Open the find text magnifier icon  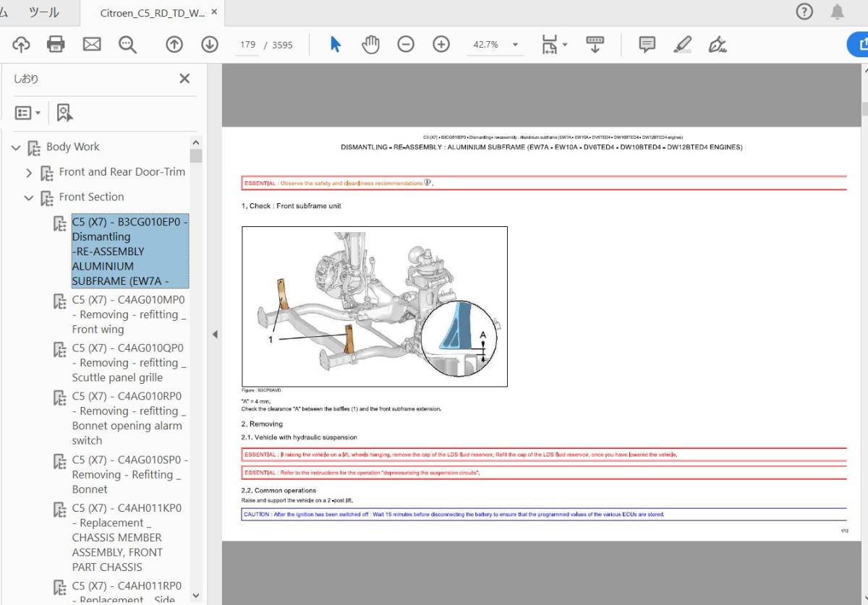pos(128,45)
